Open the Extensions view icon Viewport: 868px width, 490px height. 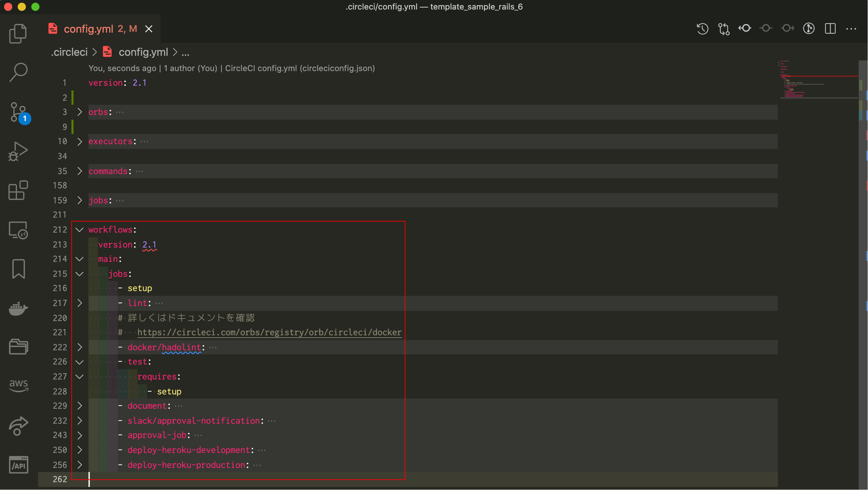18,190
